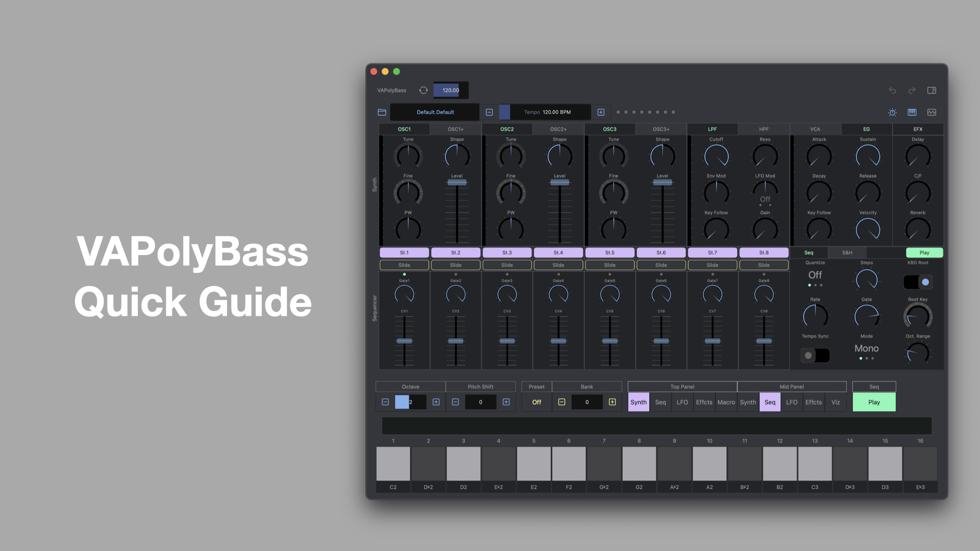Toggle the Tempo Sync switch
This screenshot has width=980, height=551.
point(815,355)
